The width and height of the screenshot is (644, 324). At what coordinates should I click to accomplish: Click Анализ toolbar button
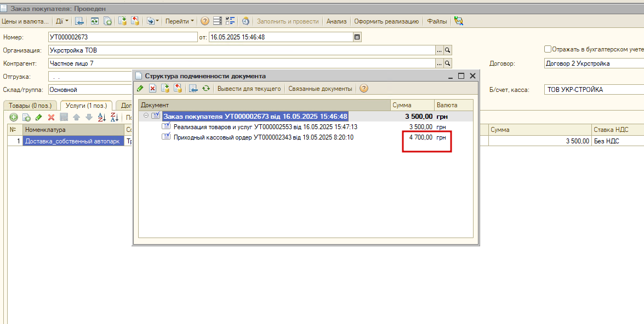pyautogui.click(x=337, y=21)
